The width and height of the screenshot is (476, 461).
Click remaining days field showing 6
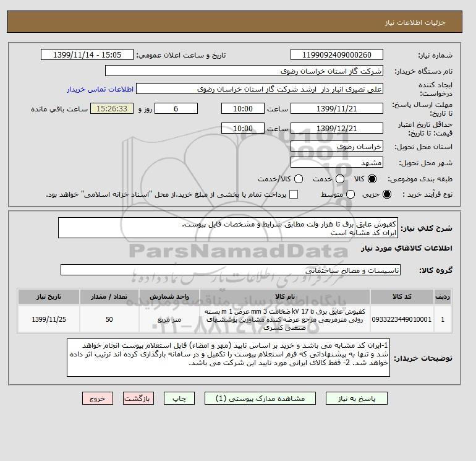click(x=176, y=108)
